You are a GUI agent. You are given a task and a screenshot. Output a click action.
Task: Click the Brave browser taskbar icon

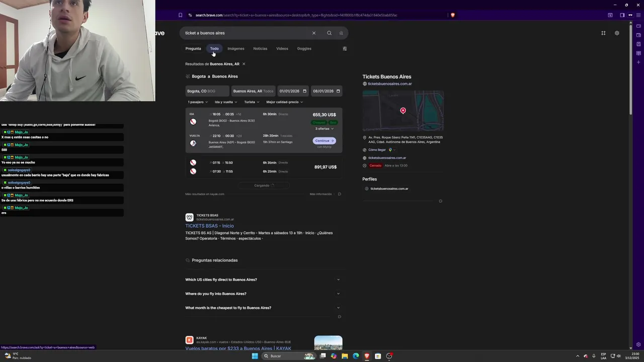(x=367, y=356)
